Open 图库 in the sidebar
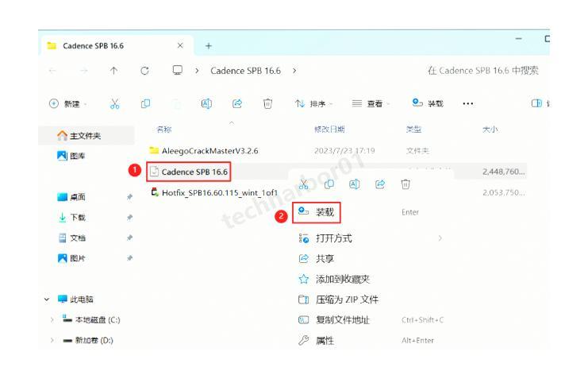 coord(71,156)
